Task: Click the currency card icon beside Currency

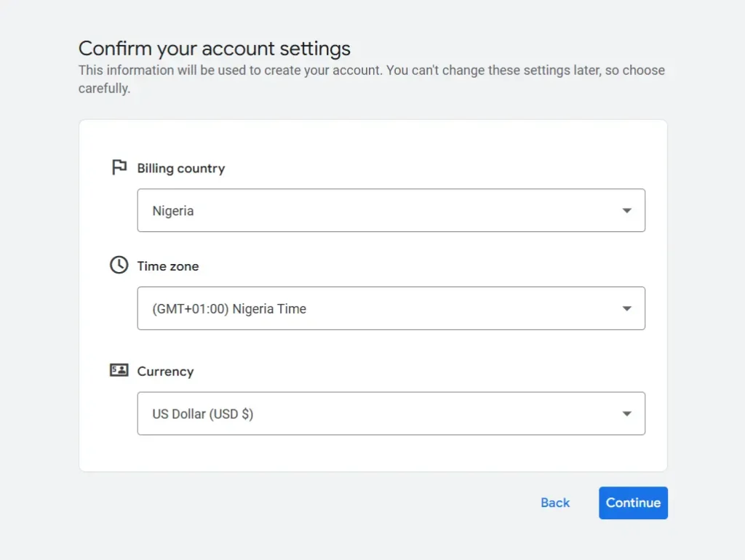Action: pyautogui.click(x=119, y=370)
